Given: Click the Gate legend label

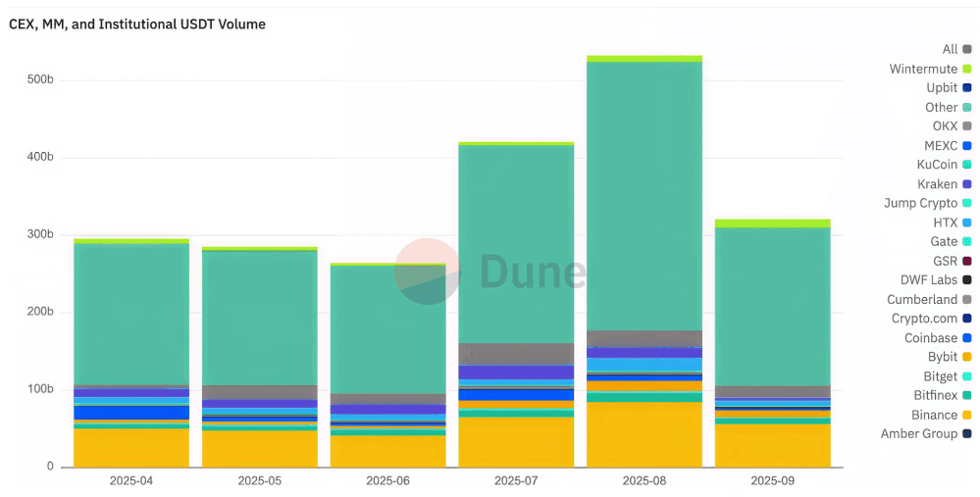Looking at the screenshot, I should pos(944,241).
